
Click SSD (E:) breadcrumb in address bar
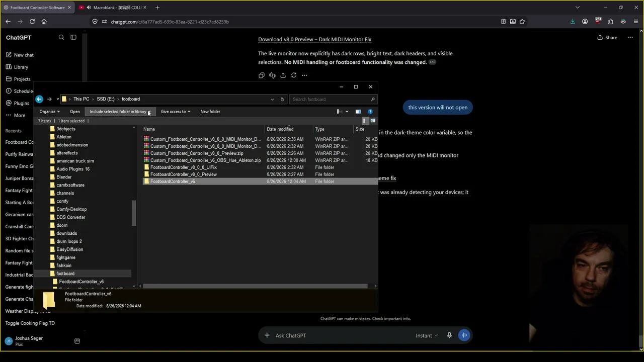pos(106,99)
